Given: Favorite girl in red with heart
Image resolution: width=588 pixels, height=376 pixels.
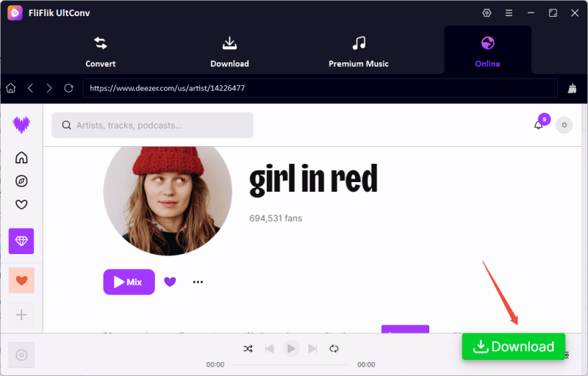Looking at the screenshot, I should coord(170,282).
